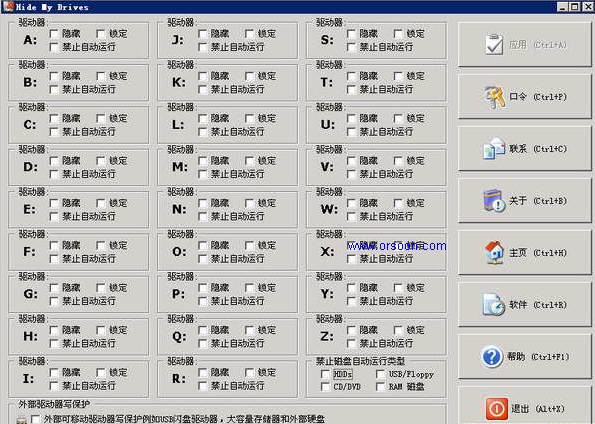Open 关于 (Ctrl+B) about button
595x424 pixels.
[x=524, y=201]
